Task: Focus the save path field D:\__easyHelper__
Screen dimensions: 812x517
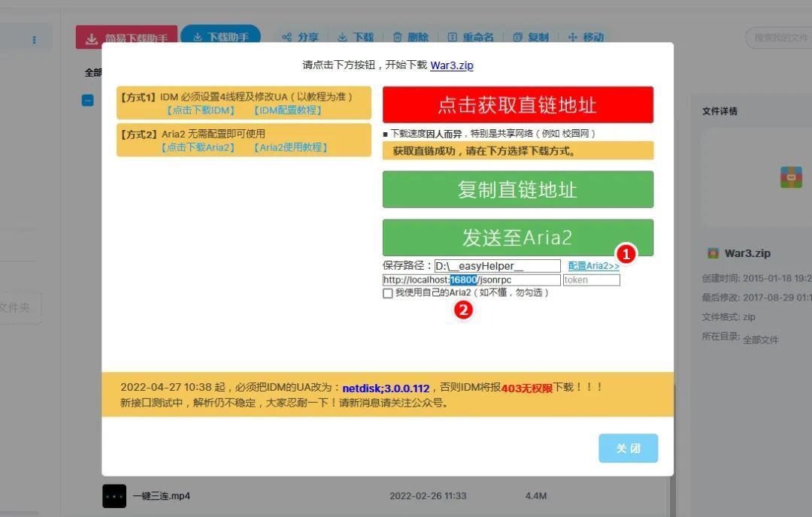Action: pyautogui.click(x=497, y=266)
